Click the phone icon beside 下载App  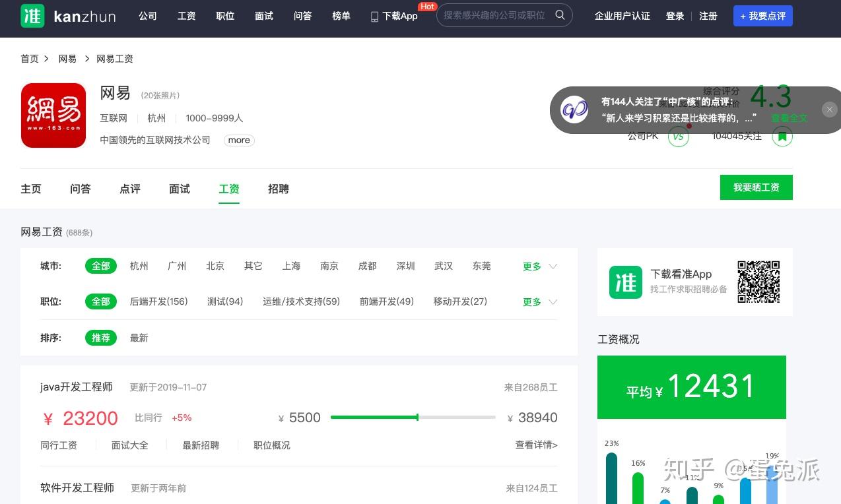click(x=374, y=16)
